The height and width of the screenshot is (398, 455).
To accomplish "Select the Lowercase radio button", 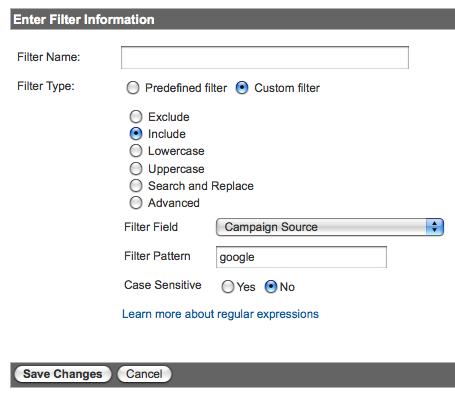I will click(136, 151).
